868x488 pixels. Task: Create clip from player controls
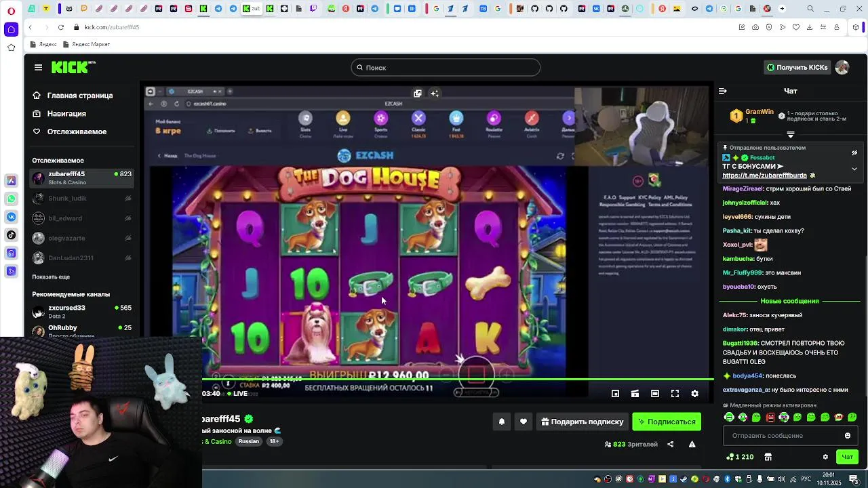tap(635, 393)
